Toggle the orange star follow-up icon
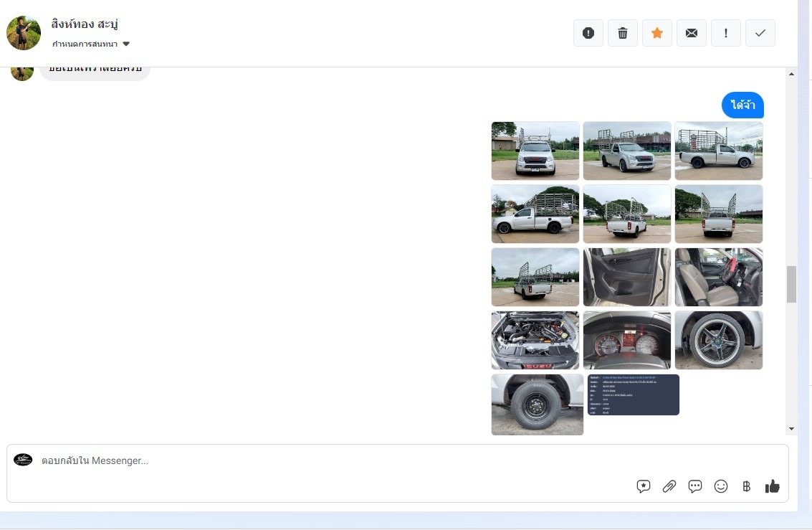This screenshot has height=530, width=812. coord(657,33)
